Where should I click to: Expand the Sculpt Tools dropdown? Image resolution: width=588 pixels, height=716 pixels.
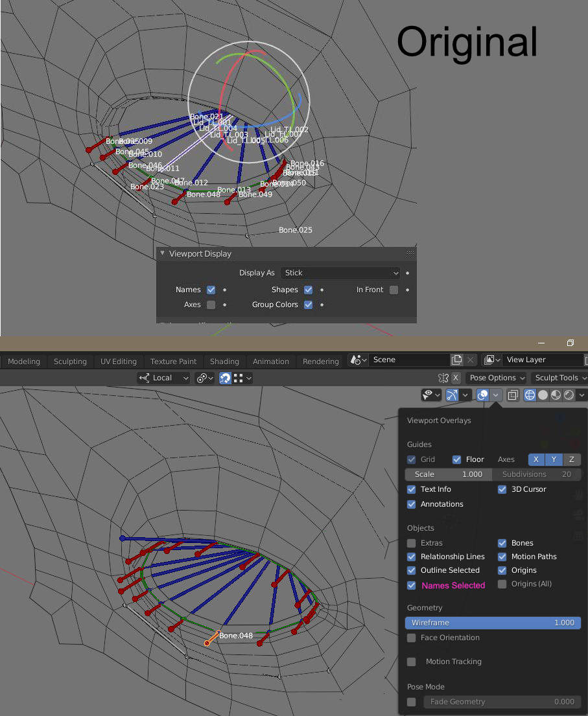point(559,378)
